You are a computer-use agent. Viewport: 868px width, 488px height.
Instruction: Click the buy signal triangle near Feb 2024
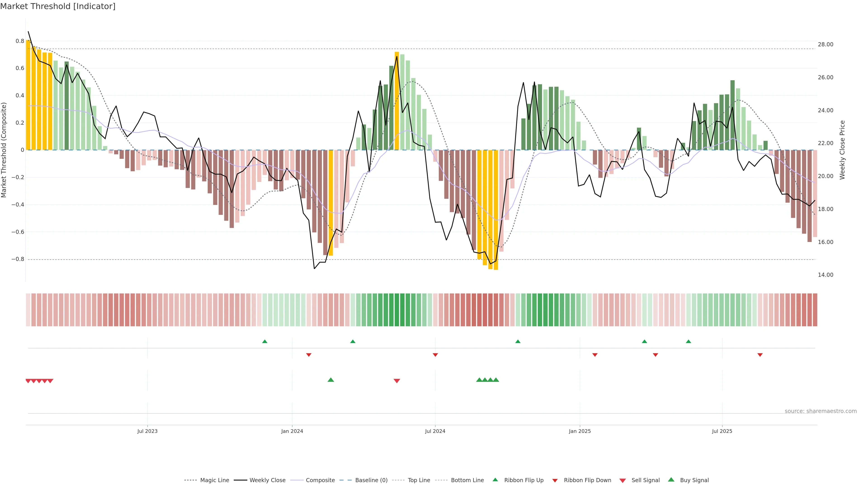[x=331, y=380]
